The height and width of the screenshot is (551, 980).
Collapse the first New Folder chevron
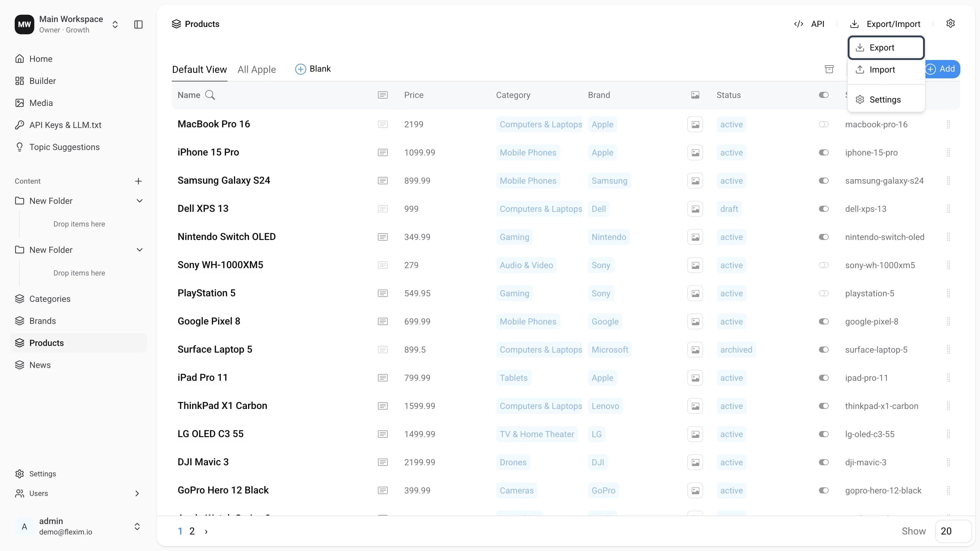[x=140, y=201]
